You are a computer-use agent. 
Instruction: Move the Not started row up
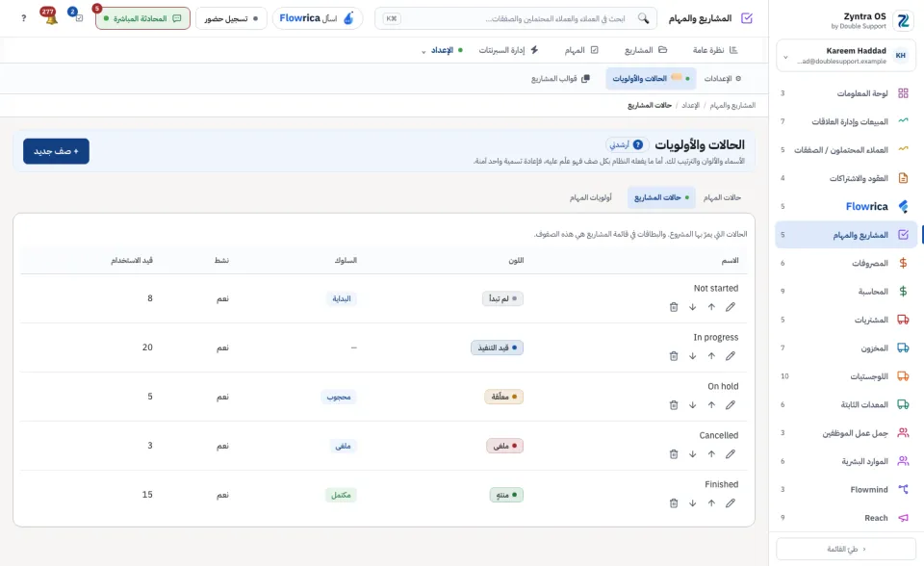[711, 306]
